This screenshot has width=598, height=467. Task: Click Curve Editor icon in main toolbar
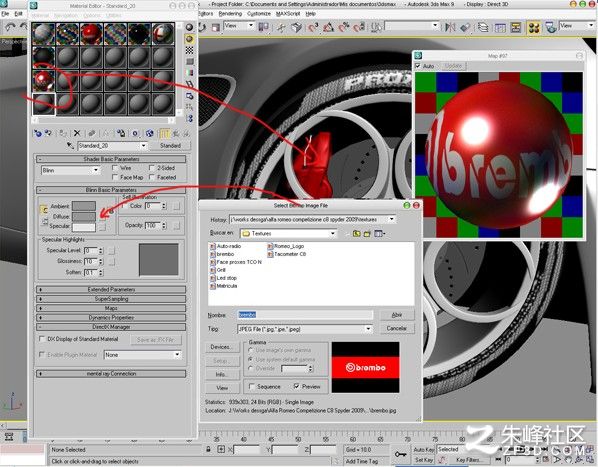[500, 27]
